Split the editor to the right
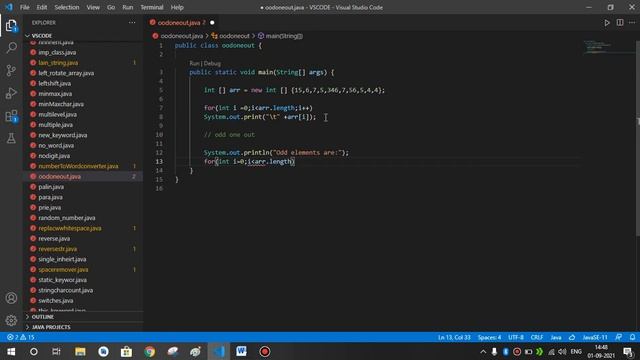Image resolution: width=640 pixels, height=360 pixels. [x=620, y=23]
